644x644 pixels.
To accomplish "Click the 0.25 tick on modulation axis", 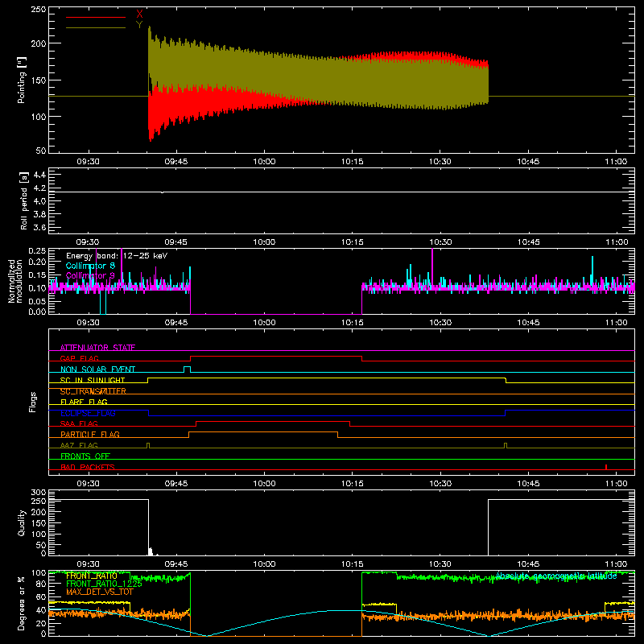I will 37,251.
